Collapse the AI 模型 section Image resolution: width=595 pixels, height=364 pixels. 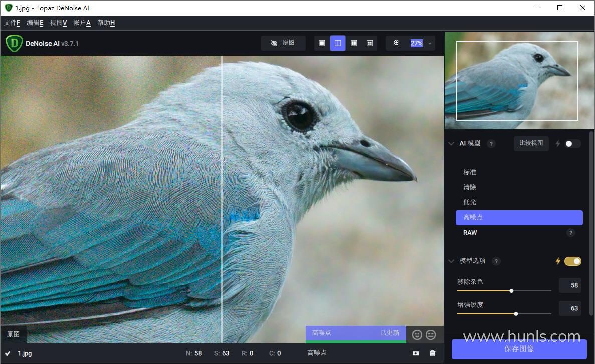click(451, 144)
